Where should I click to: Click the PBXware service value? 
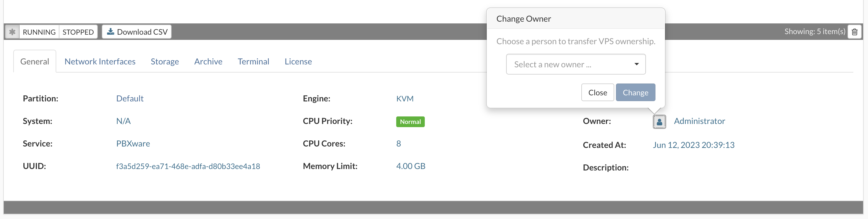pos(133,143)
